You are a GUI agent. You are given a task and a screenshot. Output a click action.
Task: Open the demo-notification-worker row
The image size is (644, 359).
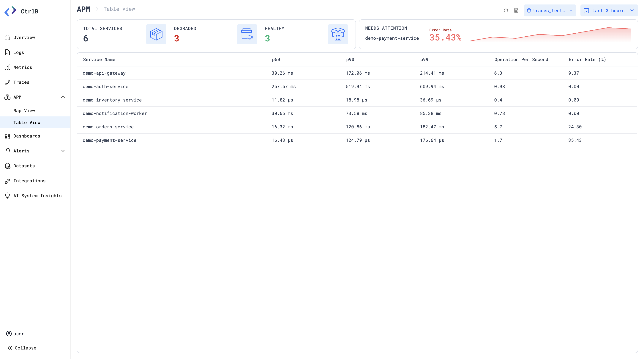[x=357, y=113]
